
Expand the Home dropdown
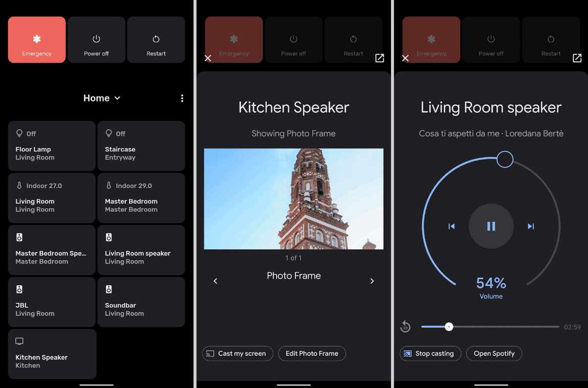click(x=102, y=98)
